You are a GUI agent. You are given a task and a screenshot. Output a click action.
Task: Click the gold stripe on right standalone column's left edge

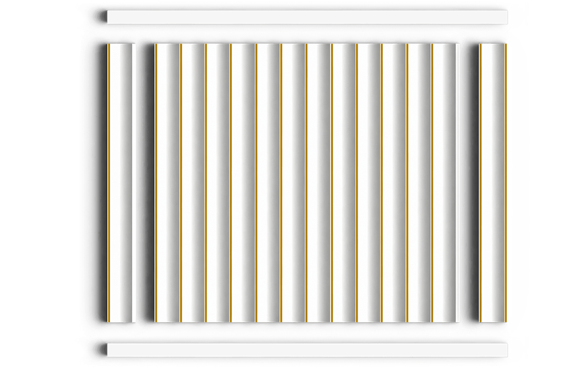pos(480,183)
